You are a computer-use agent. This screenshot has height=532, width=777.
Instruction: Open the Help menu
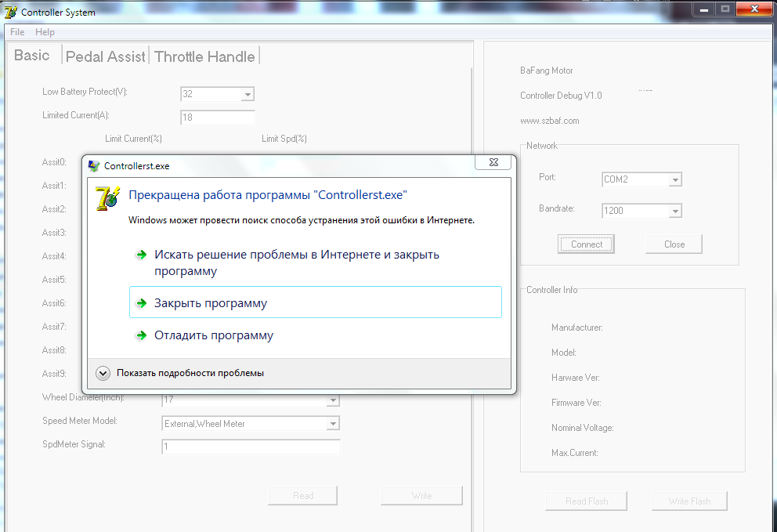(45, 32)
